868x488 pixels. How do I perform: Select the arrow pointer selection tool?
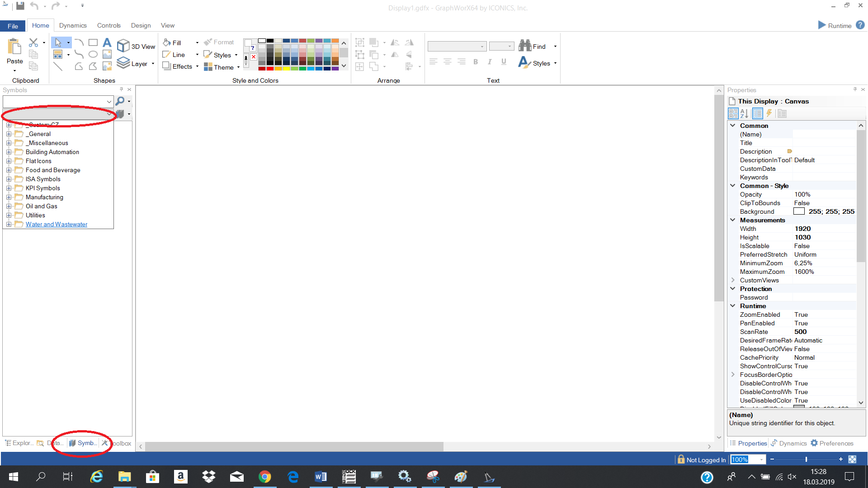pyautogui.click(x=58, y=42)
